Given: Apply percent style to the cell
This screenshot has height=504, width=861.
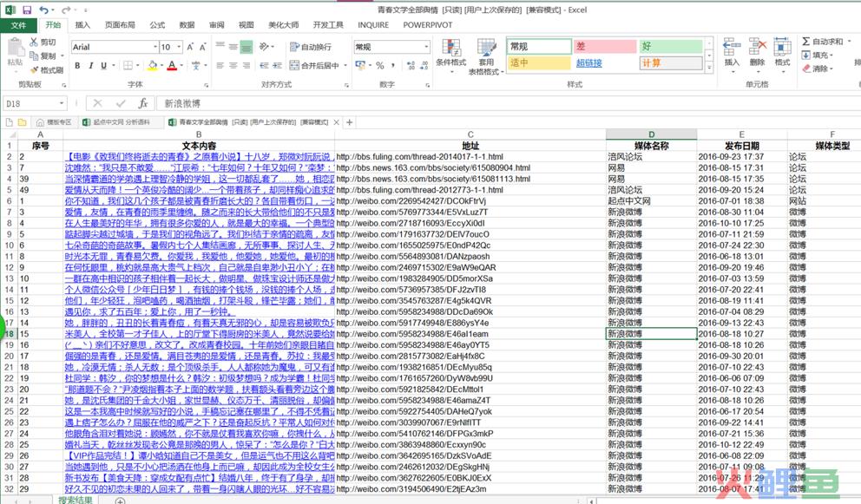Looking at the screenshot, I should pos(379,65).
